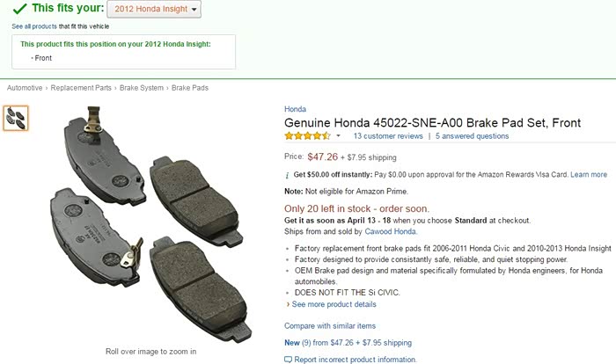616x364 pixels.
Task: View 13 customer reviews
Action: [x=388, y=136]
